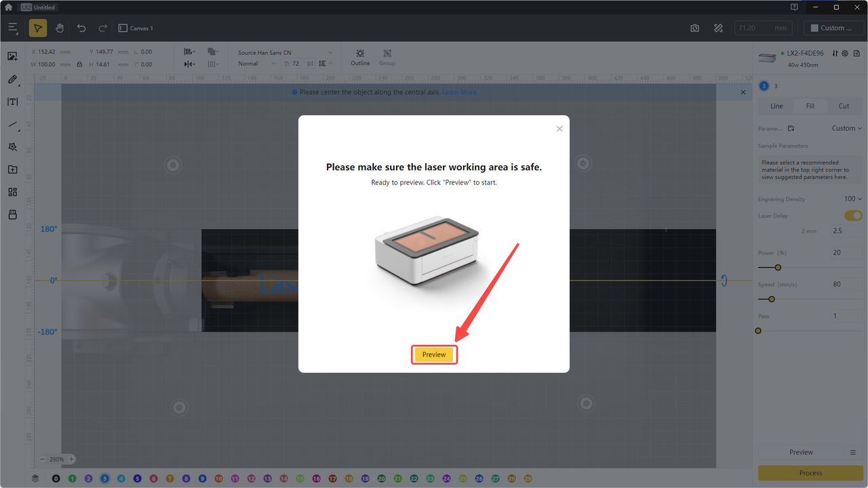Adjust the Power slider handle
The height and width of the screenshot is (488, 868).
point(778,268)
